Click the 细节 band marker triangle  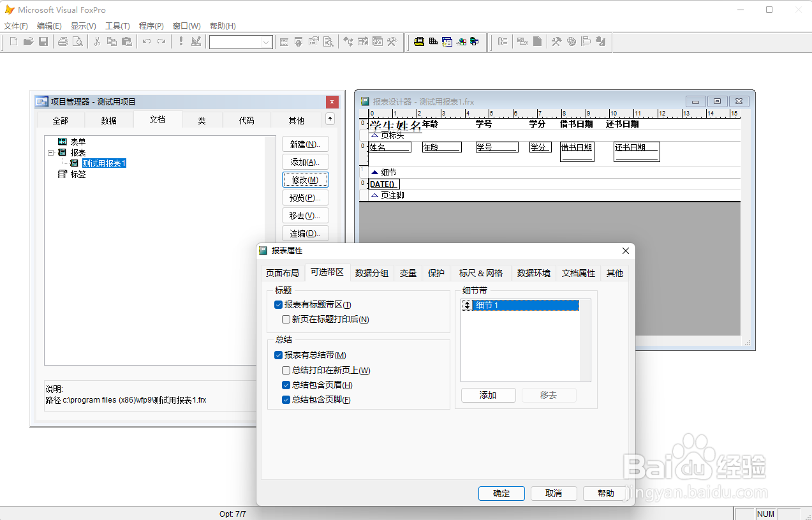coord(374,172)
